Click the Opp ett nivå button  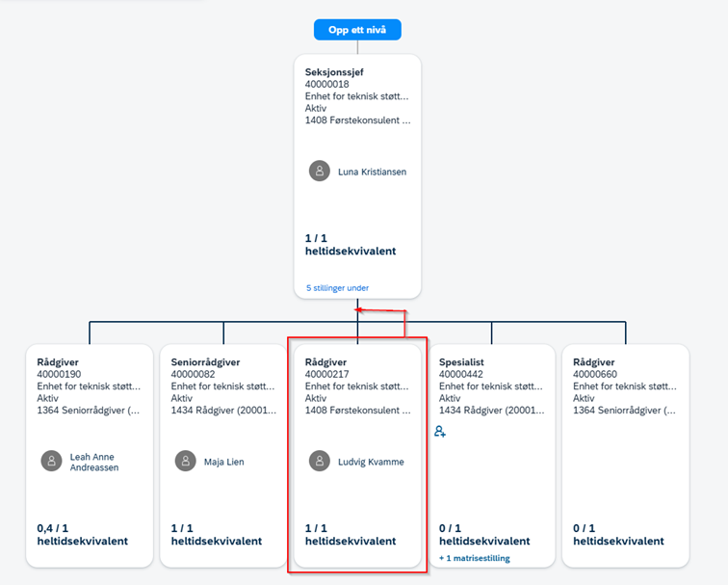click(357, 30)
